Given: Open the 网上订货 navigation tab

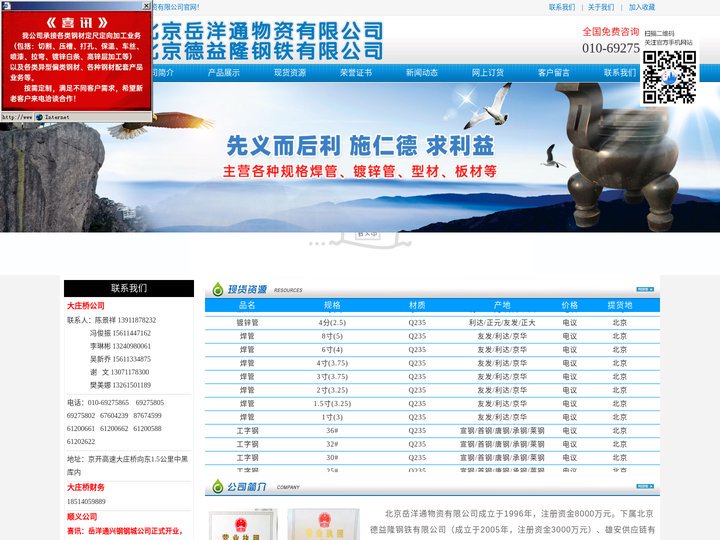Looking at the screenshot, I should [x=488, y=73].
